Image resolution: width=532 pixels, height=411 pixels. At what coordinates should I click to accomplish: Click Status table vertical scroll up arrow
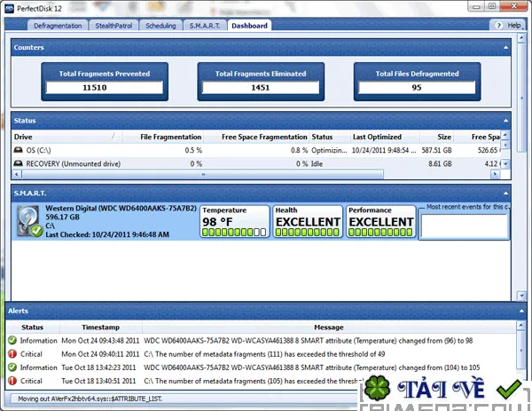coord(505,135)
